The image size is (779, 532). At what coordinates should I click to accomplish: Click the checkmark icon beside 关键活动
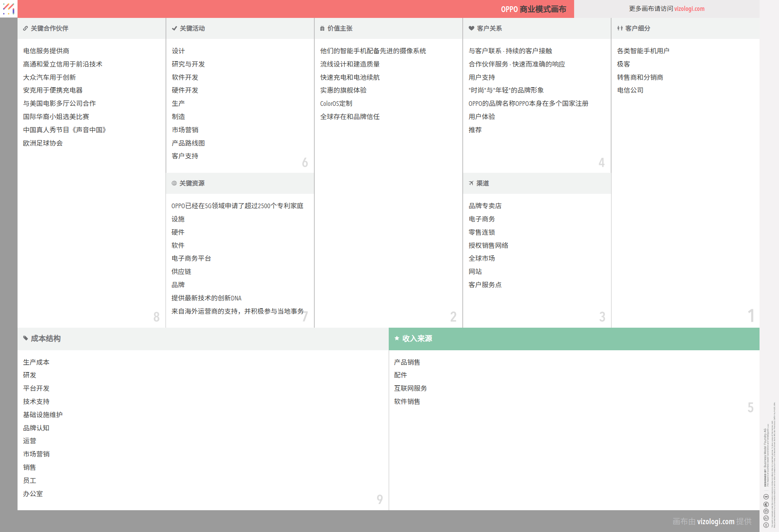(174, 28)
